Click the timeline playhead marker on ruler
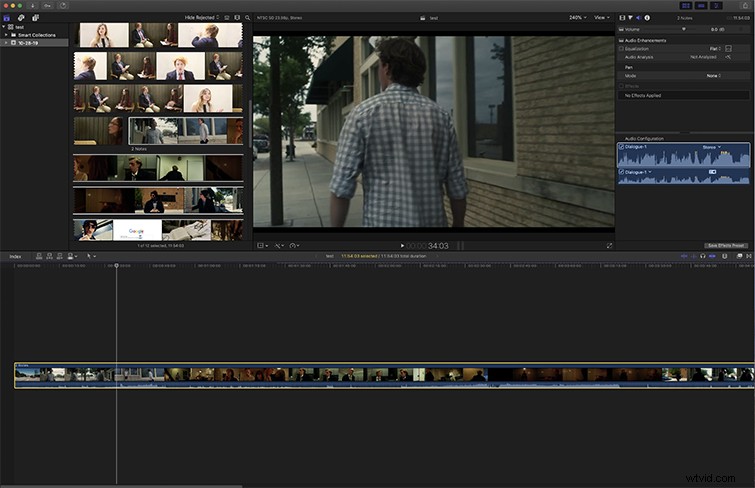Image resolution: width=755 pixels, height=488 pixels. tap(117, 266)
